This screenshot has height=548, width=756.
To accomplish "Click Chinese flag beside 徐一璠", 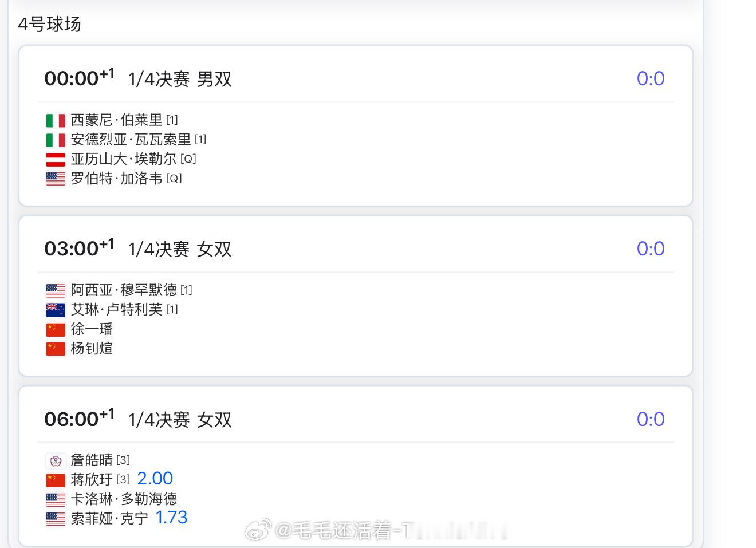I will [x=56, y=329].
